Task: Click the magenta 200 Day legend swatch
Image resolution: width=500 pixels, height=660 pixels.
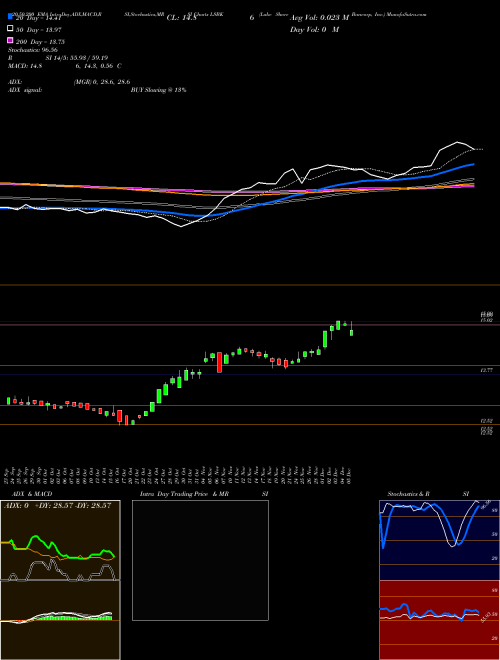Action: (x=10, y=40)
